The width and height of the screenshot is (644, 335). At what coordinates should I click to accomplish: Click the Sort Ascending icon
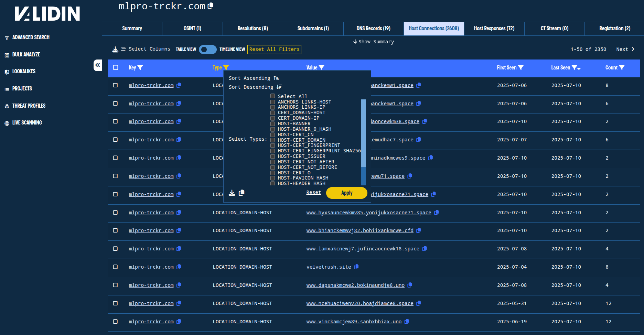click(276, 78)
